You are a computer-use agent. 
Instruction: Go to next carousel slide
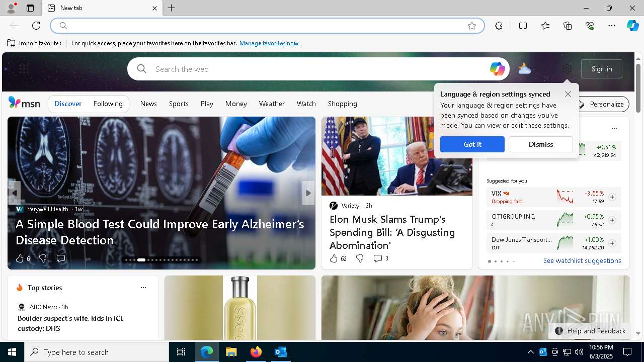[x=308, y=193]
